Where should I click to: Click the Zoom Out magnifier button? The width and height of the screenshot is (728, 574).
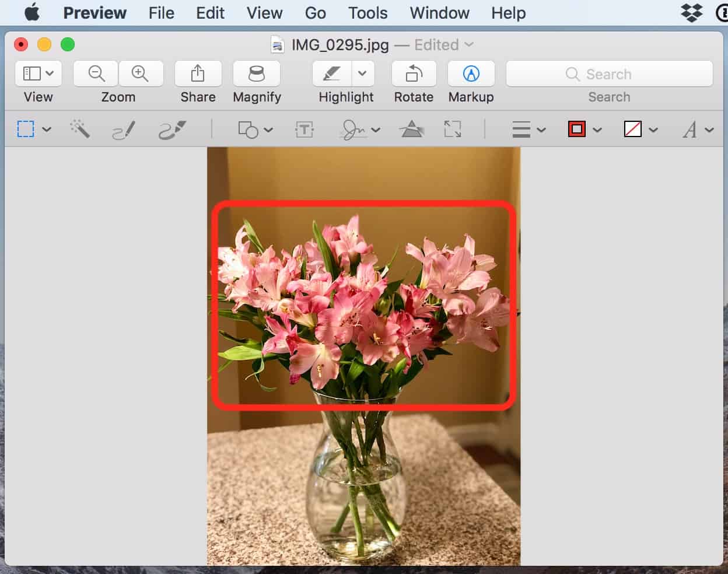pyautogui.click(x=96, y=73)
